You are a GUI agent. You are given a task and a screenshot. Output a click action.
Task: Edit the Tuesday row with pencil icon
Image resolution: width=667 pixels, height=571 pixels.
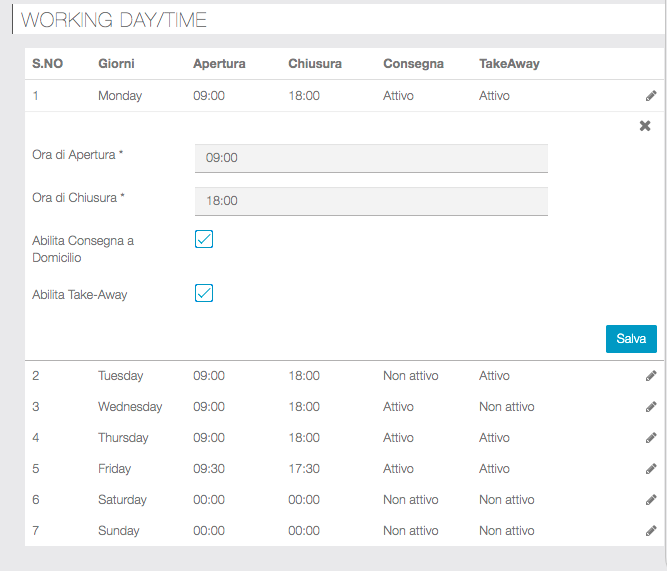tap(651, 376)
